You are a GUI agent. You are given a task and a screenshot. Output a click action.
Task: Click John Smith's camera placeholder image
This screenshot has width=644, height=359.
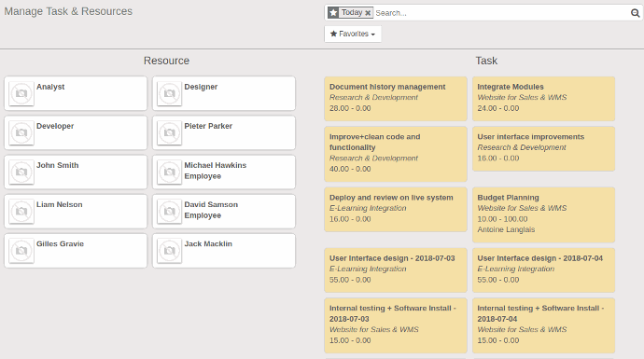(21, 173)
